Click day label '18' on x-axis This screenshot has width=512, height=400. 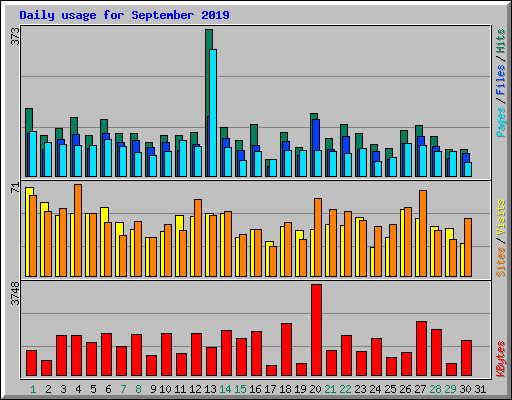[x=285, y=389]
